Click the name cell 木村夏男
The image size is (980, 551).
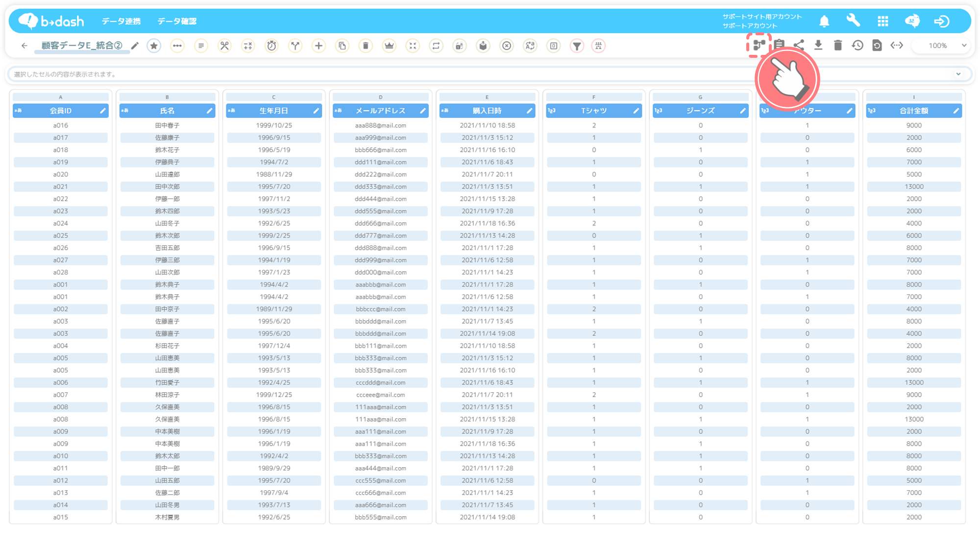[x=167, y=517]
